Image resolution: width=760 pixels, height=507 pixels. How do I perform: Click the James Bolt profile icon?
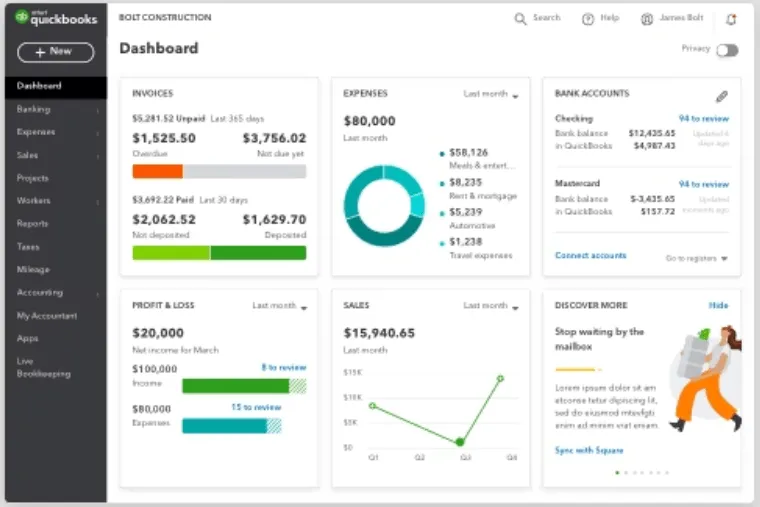click(647, 19)
